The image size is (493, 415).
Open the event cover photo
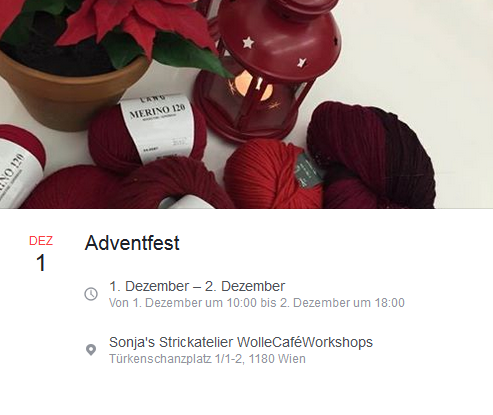pyautogui.click(x=246, y=104)
